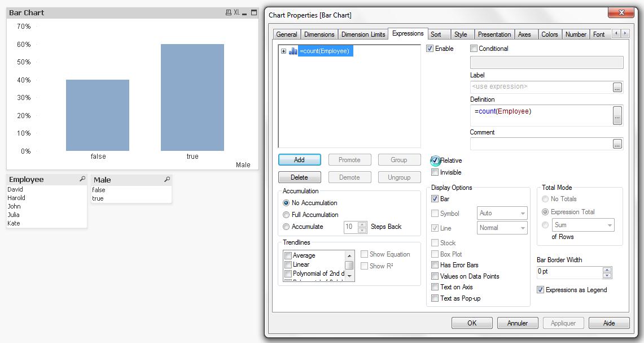
Task: Check Text on Axis option
Action: click(x=435, y=287)
